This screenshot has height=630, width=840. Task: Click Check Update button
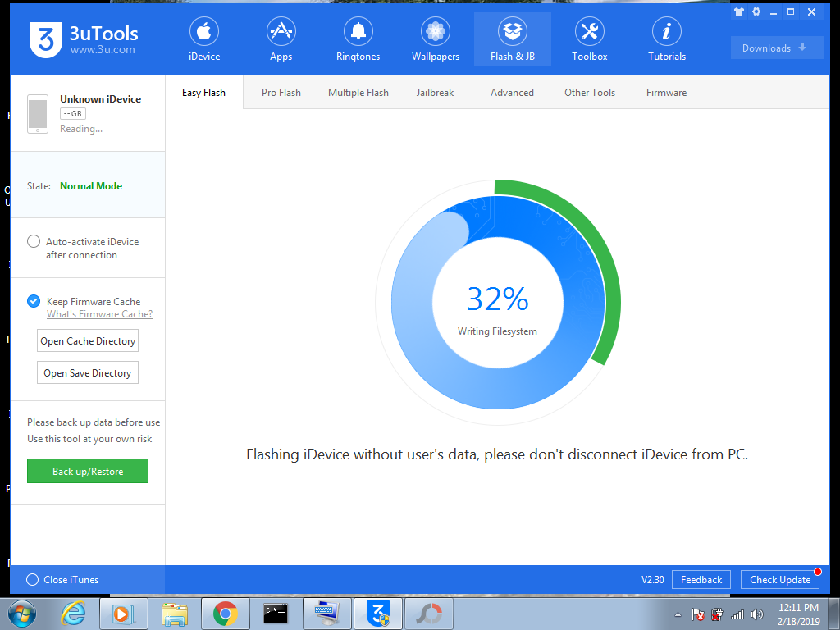(780, 580)
